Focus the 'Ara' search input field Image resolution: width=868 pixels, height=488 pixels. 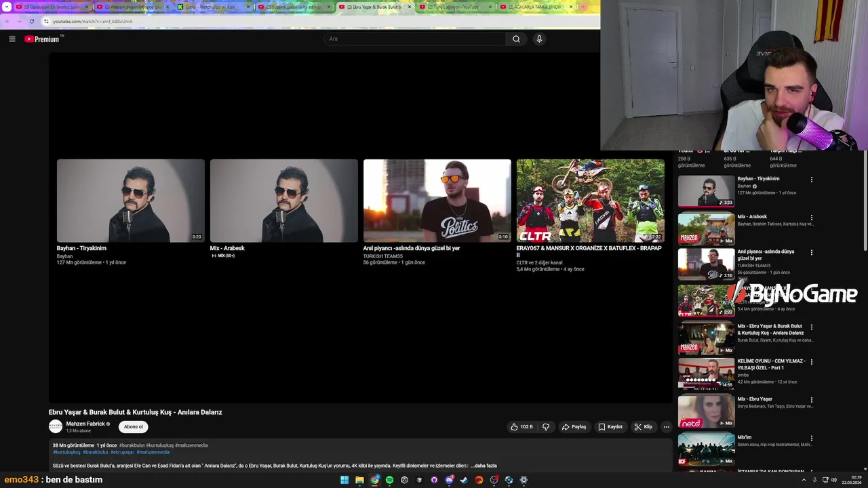click(415, 39)
